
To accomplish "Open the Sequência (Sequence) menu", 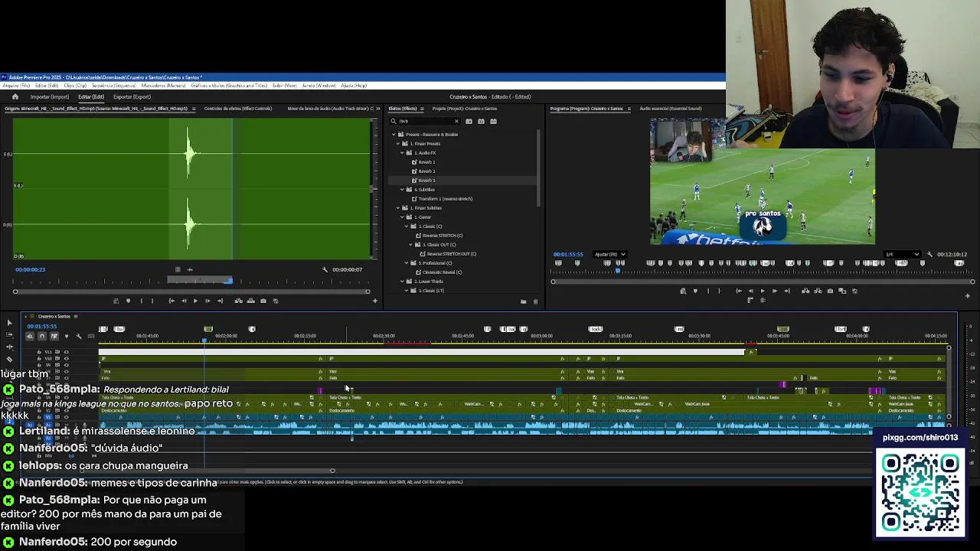I will pyautogui.click(x=113, y=86).
